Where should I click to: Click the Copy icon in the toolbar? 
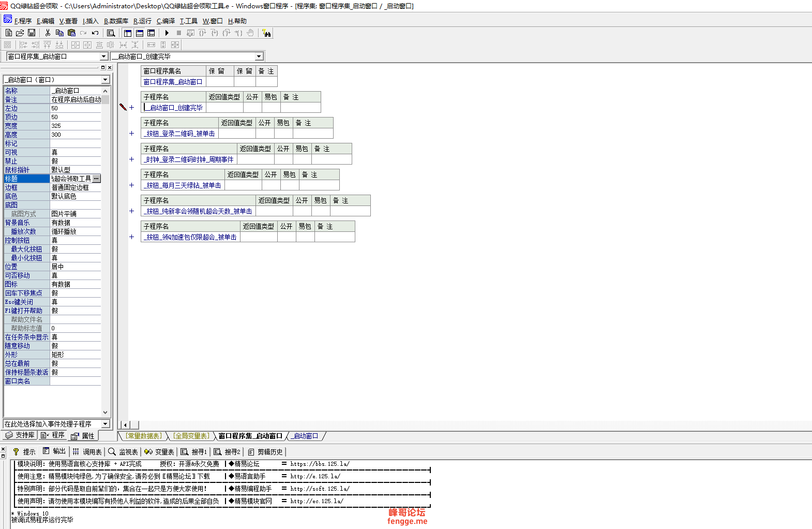point(59,33)
